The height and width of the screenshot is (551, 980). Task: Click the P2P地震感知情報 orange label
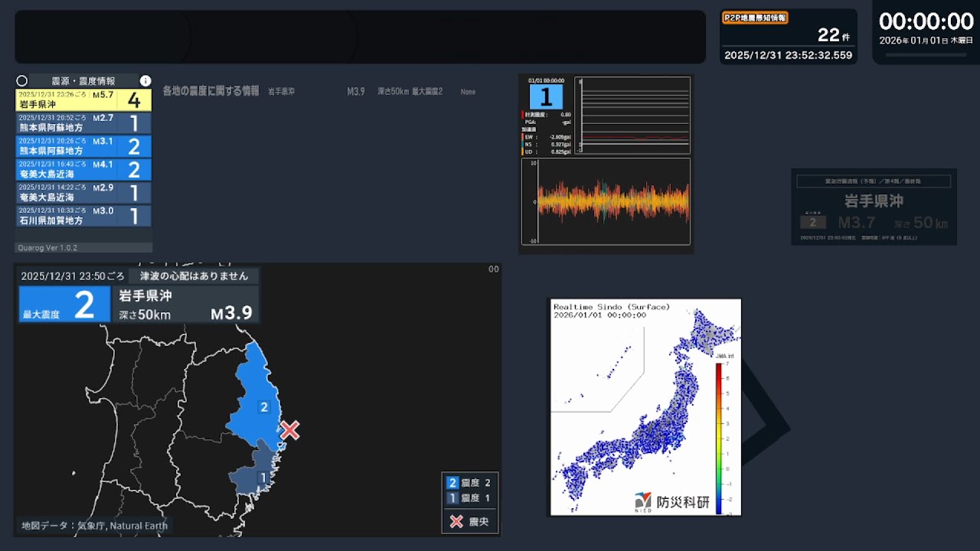(x=755, y=18)
